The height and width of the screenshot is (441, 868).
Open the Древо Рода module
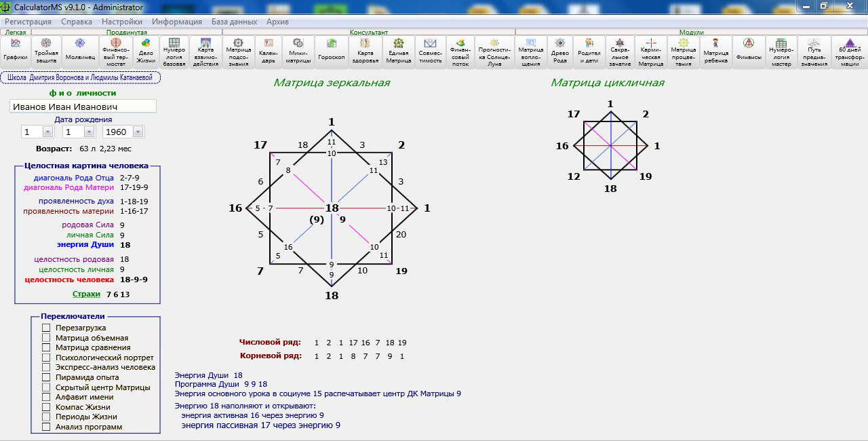[560, 52]
